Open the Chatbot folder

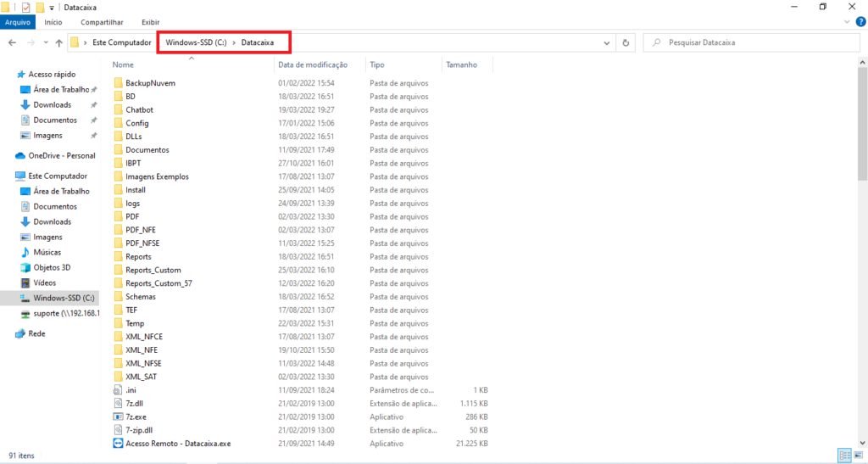(139, 109)
